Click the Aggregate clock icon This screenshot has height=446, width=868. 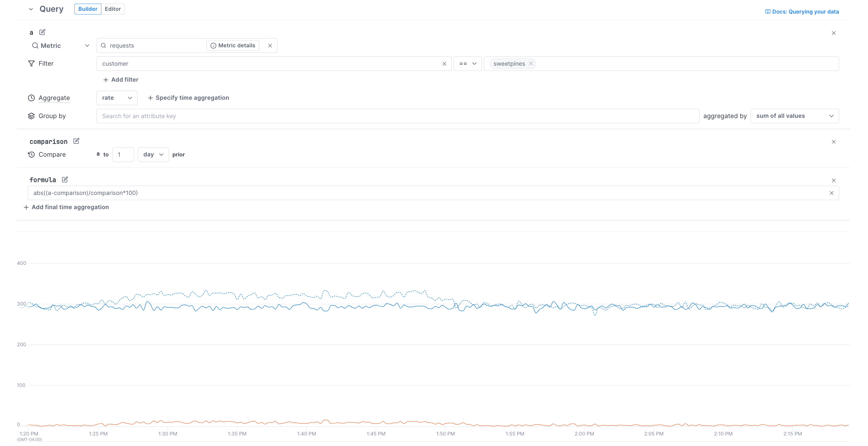click(31, 98)
